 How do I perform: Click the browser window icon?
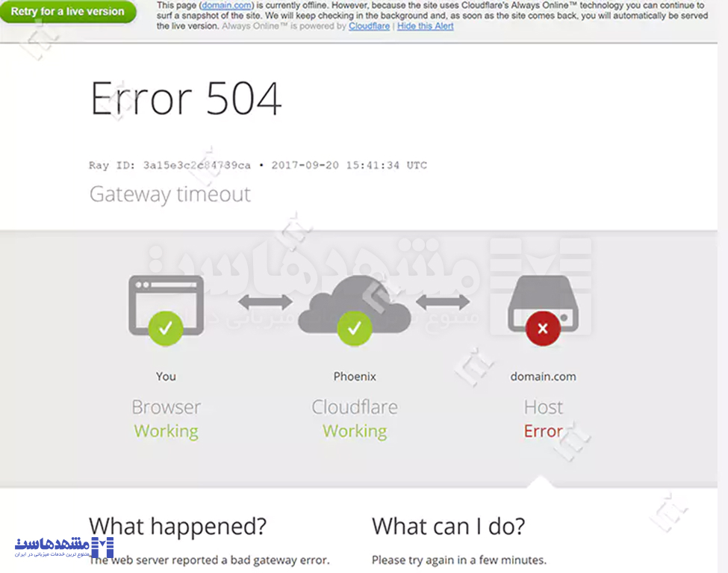coord(167,305)
